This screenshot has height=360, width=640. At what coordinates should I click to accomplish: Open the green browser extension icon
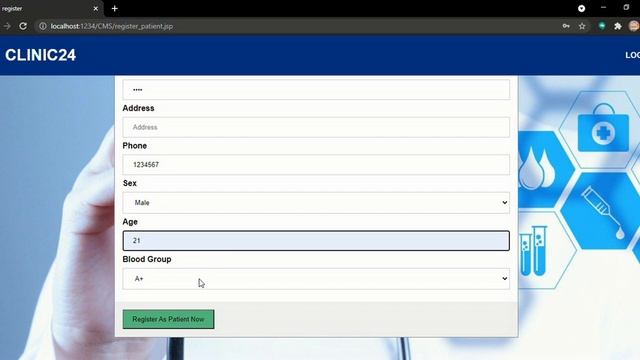point(602,26)
